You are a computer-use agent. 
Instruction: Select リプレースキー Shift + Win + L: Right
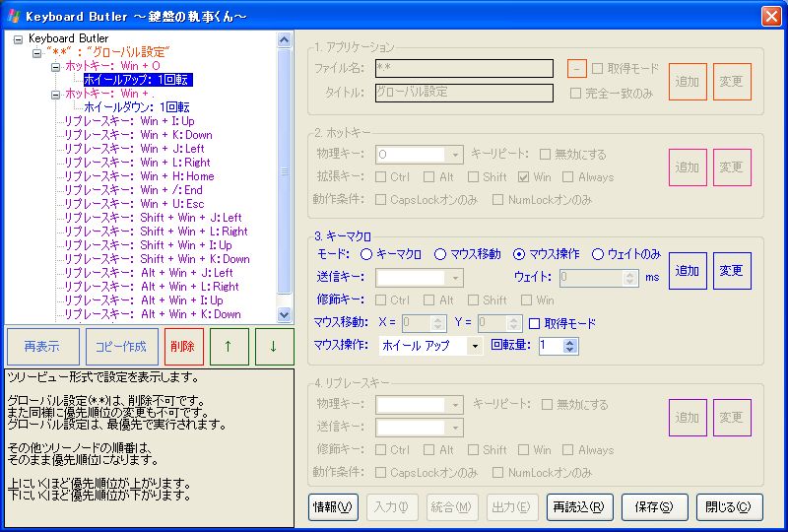156,232
